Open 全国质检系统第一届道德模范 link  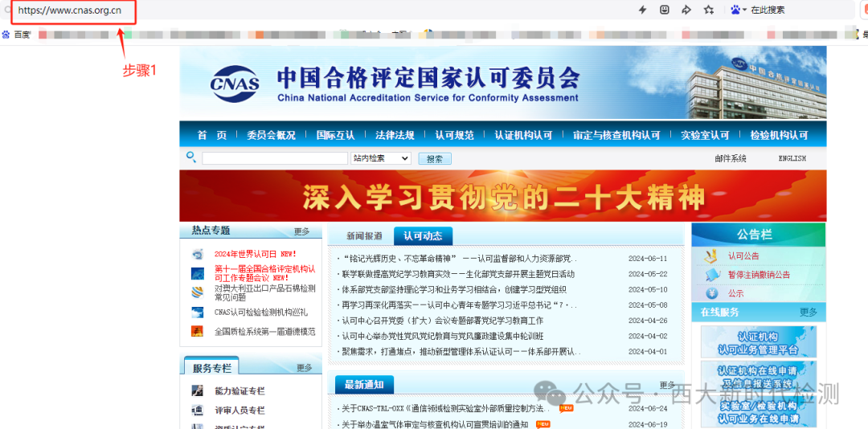pyautogui.click(x=264, y=332)
